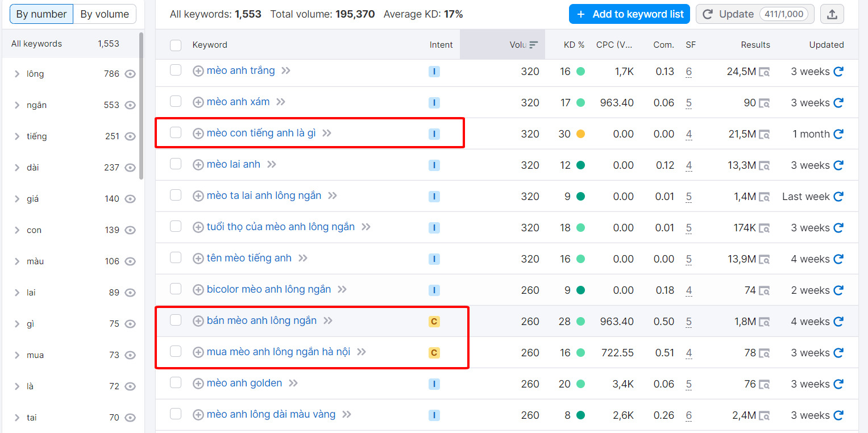Select the checkbox for 'mèo anh golden'
Screen dimensions: 868x433
pyautogui.click(x=175, y=383)
